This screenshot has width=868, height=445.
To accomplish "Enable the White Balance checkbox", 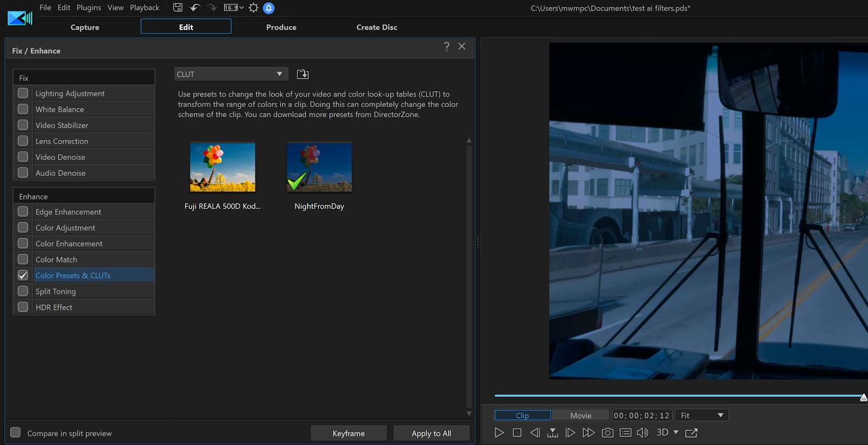I will [23, 109].
